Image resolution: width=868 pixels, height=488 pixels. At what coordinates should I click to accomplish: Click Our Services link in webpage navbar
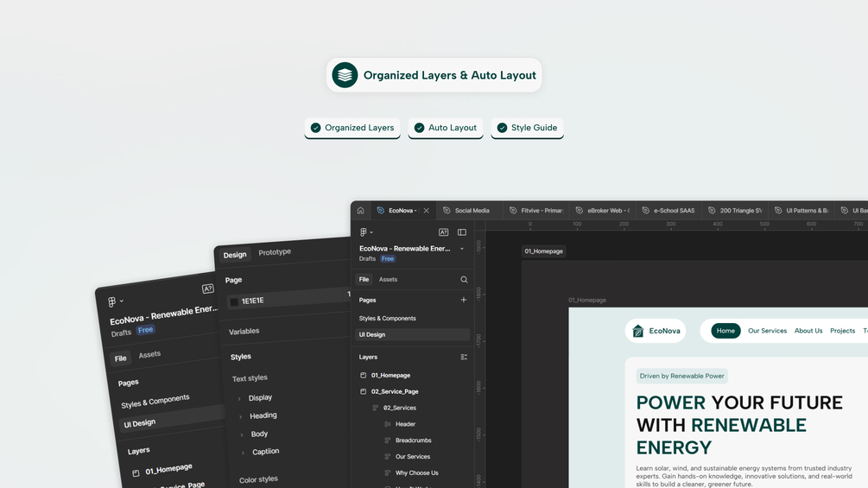pyautogui.click(x=767, y=331)
